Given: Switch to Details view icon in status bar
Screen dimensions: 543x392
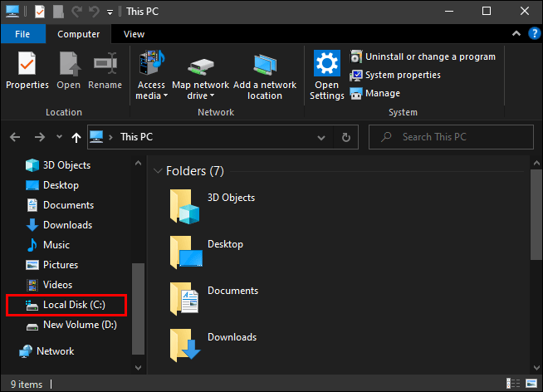Looking at the screenshot, I should coord(513,384).
